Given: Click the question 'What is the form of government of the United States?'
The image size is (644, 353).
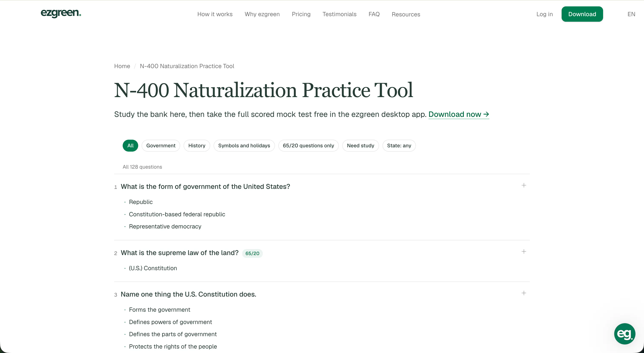Looking at the screenshot, I should click(x=205, y=187).
